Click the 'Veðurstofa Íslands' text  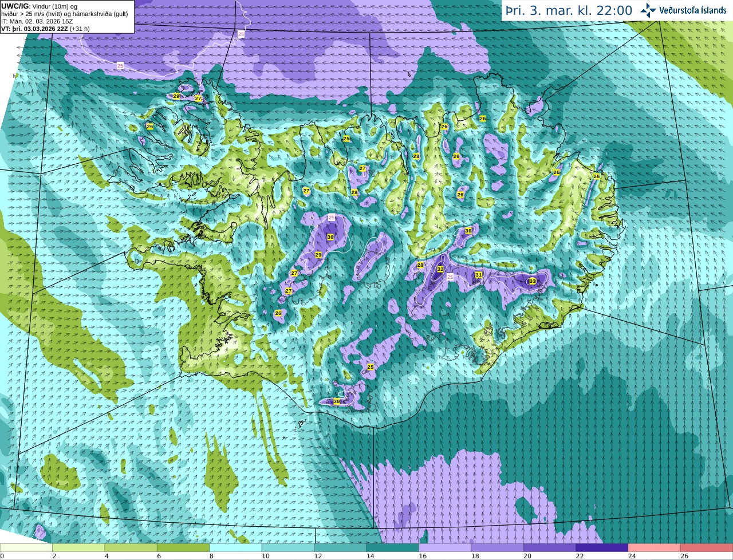pyautogui.click(x=692, y=10)
